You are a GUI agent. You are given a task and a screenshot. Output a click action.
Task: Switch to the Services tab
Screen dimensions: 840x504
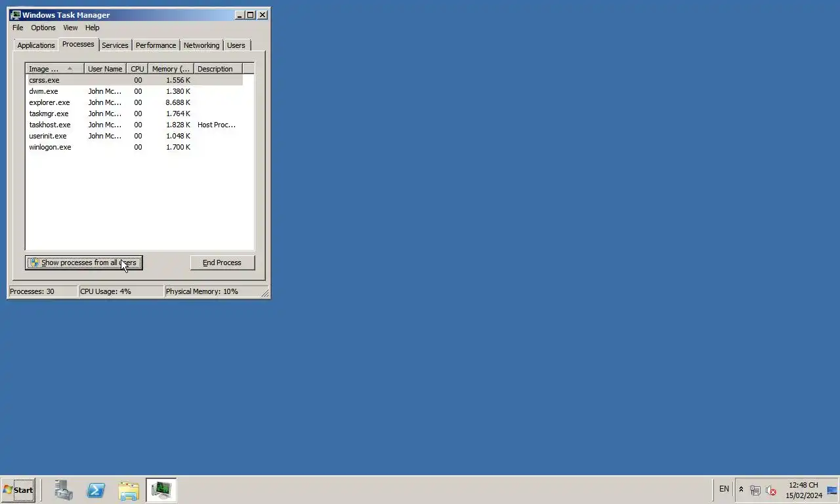(x=115, y=45)
